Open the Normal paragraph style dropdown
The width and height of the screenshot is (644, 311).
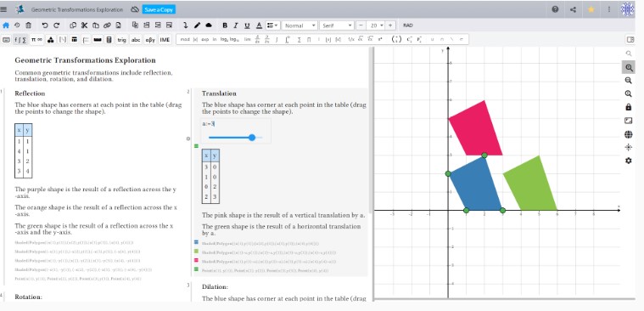click(300, 25)
